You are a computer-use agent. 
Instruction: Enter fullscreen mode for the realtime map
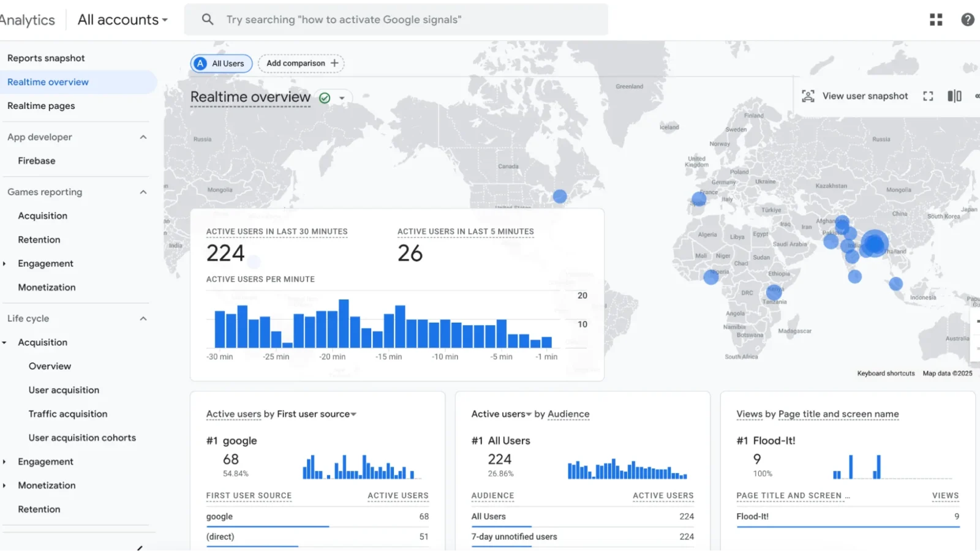coord(927,96)
